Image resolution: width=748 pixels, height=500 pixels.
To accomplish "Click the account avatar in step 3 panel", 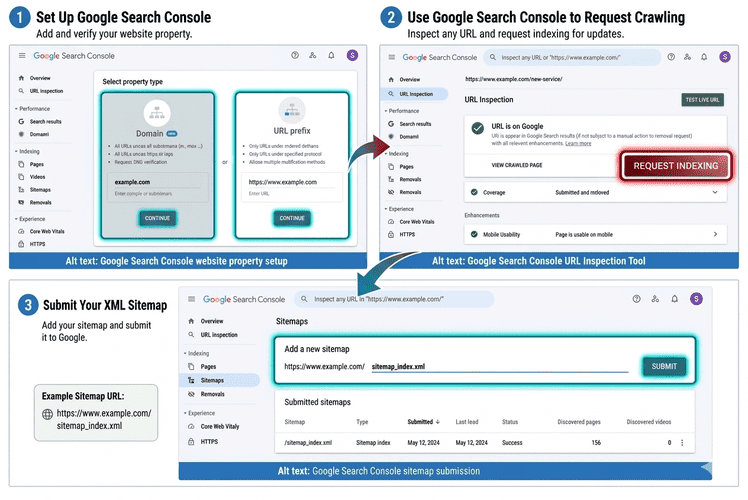I will point(696,299).
